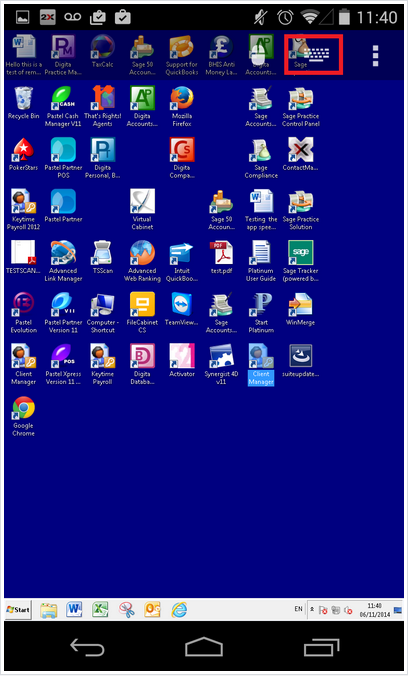The height and width of the screenshot is (676, 408).
Task: Open Pastel Partner Version 11 shortcut
Action: pyautogui.click(x=63, y=313)
